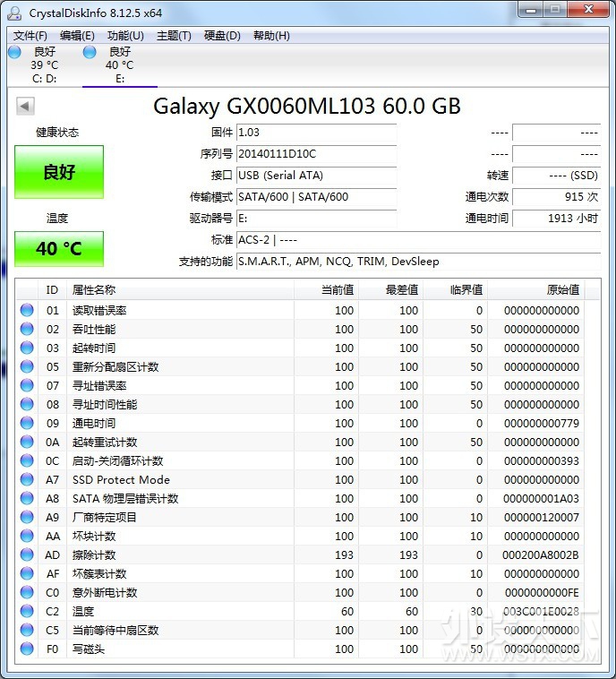The image size is (616, 679).
Task: Click the 原始值 column header
Action: (562, 290)
